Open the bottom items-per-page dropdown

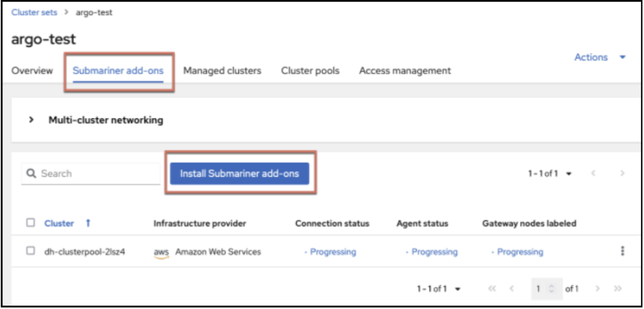(x=438, y=289)
